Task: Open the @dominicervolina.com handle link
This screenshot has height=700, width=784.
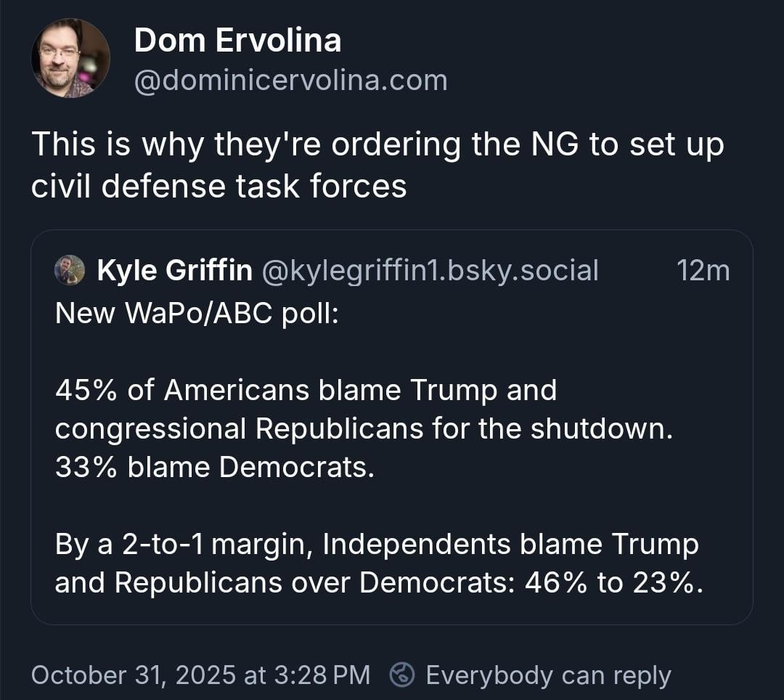Action: 290,81
